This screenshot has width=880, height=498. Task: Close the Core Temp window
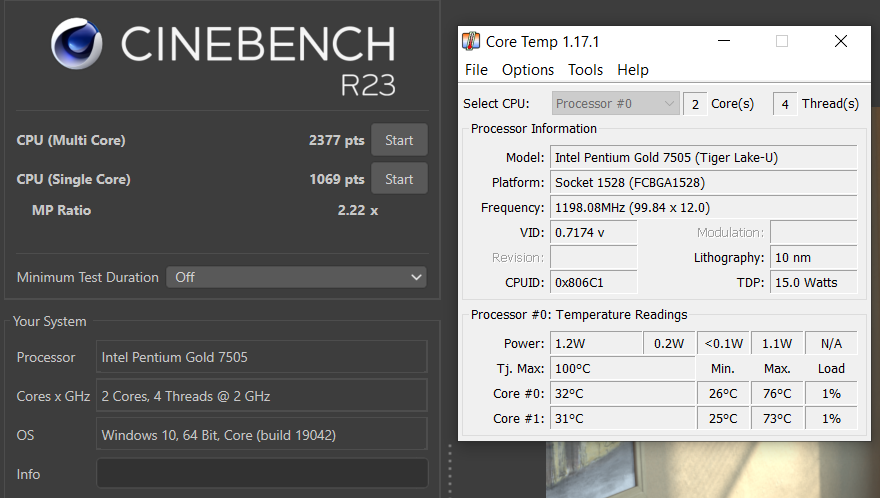pos(841,40)
